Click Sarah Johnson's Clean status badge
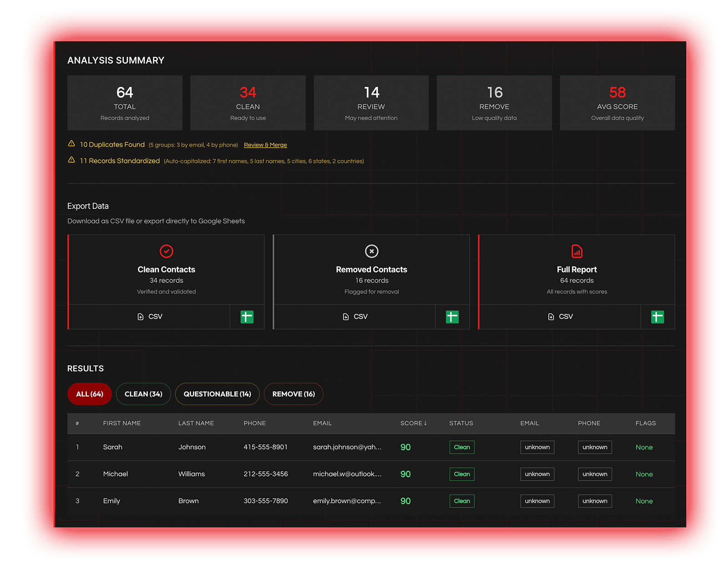 coord(462,447)
